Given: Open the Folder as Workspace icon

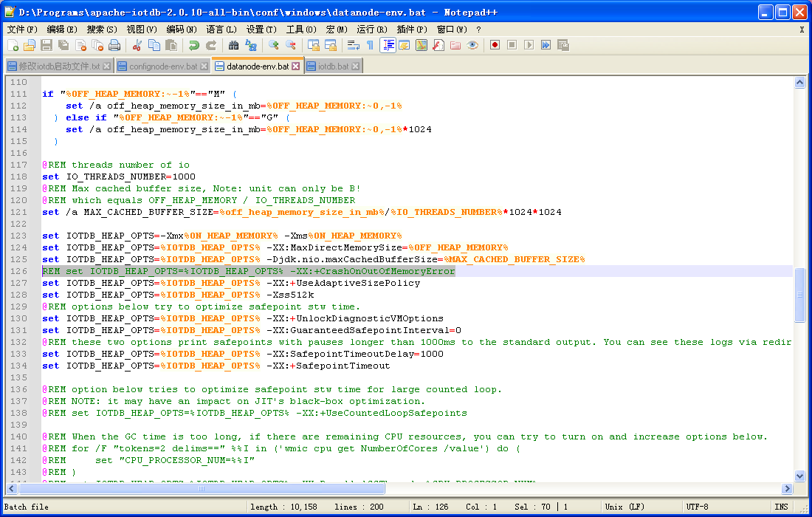Looking at the screenshot, I should point(455,46).
